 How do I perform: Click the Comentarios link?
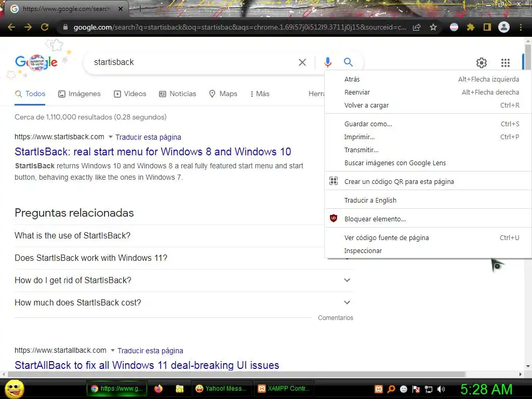(335, 318)
